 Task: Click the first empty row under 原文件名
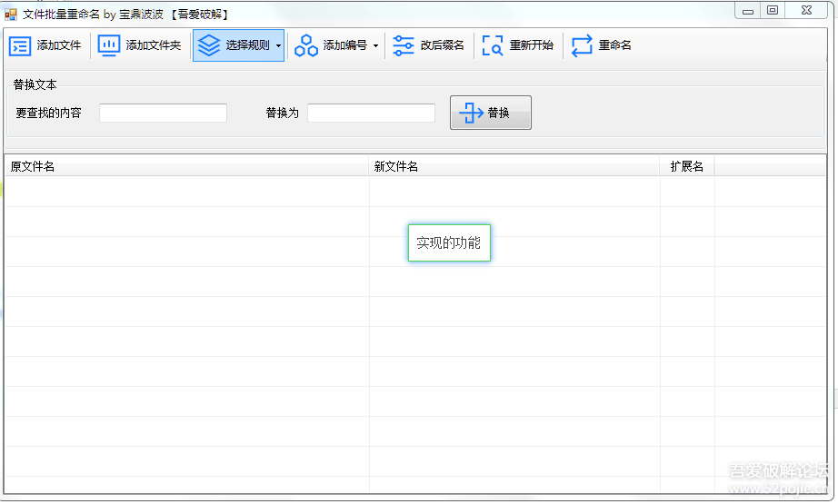click(186, 192)
